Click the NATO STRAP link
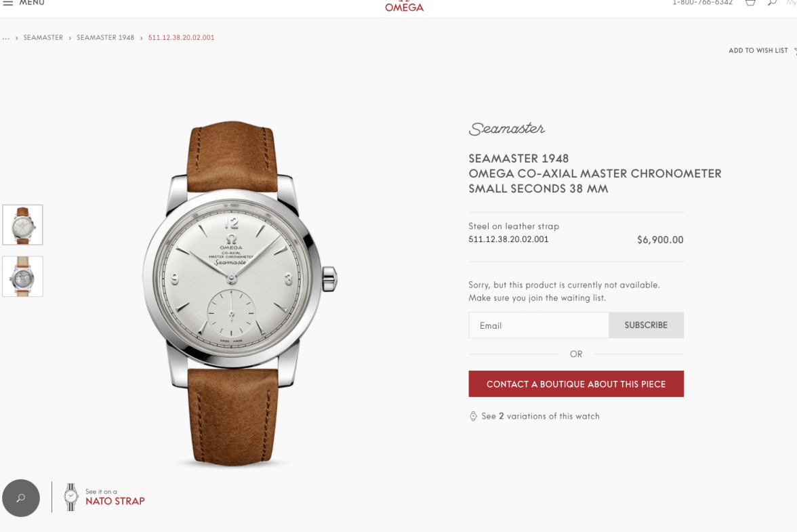The image size is (797, 532). [115, 501]
